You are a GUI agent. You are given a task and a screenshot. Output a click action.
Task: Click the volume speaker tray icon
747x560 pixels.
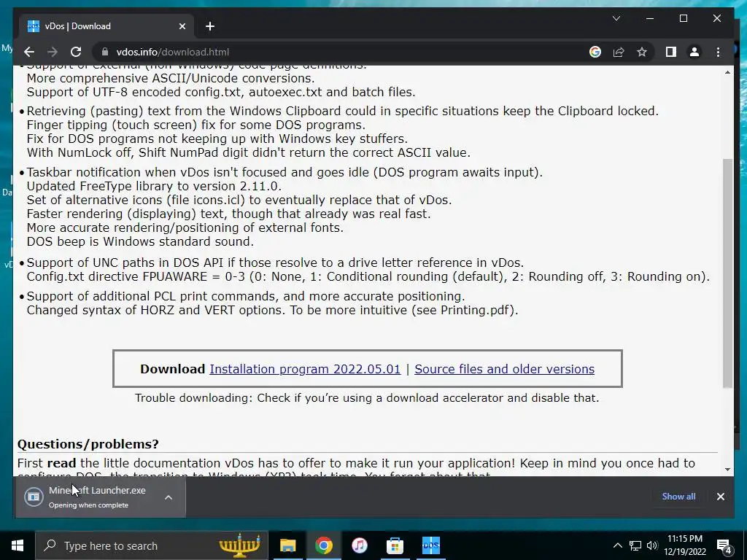pyautogui.click(x=652, y=545)
